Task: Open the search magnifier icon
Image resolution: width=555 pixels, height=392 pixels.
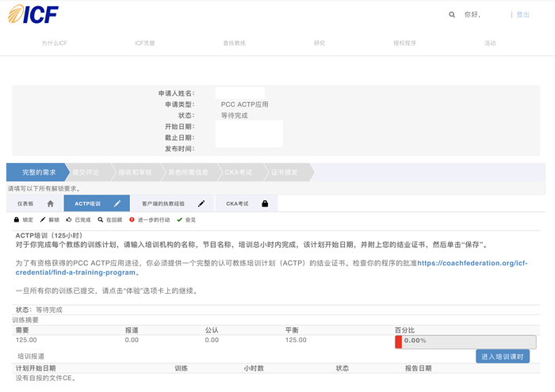Action: (452, 14)
